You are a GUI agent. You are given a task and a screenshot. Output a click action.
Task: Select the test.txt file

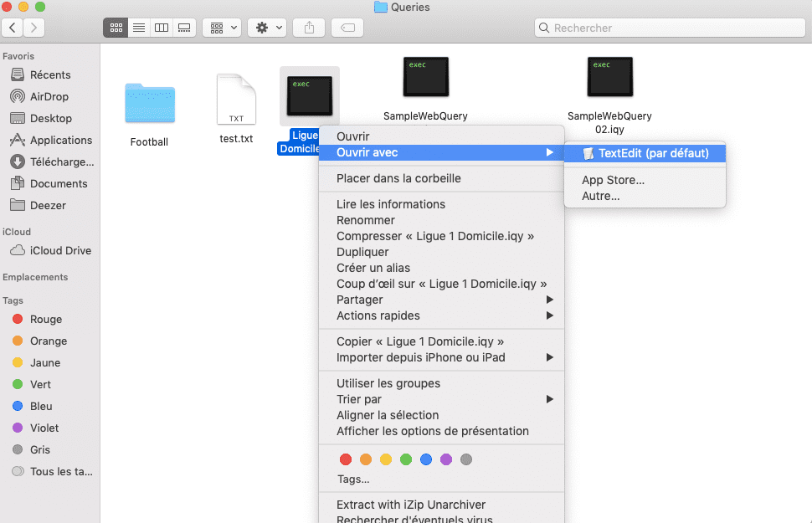(x=236, y=100)
